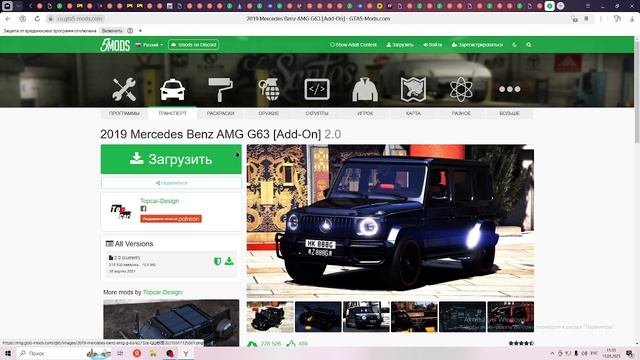
Task: Select the БОЛЬШЕ tab
Action: (509, 113)
